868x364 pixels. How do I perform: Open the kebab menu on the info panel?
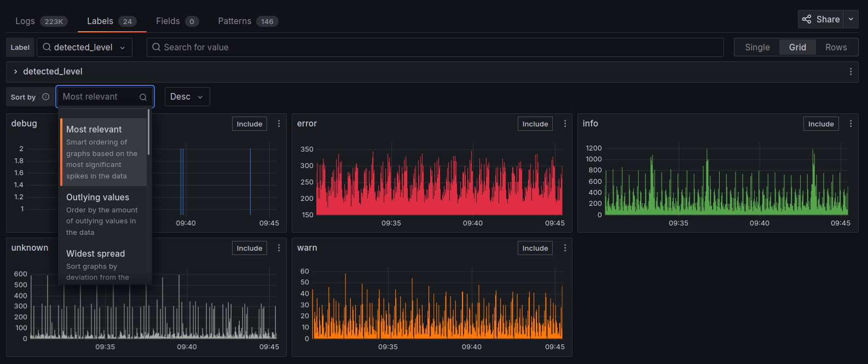[x=850, y=124]
